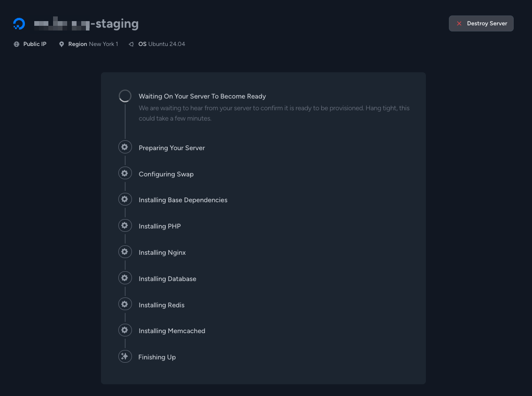Click the Installing Database step label
The image size is (532, 396).
(x=167, y=279)
